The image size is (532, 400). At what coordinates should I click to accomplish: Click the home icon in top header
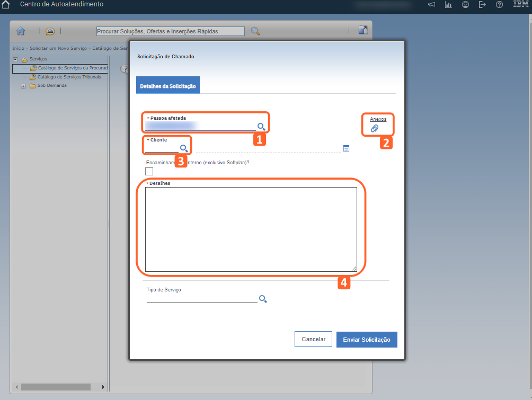(x=6, y=4)
